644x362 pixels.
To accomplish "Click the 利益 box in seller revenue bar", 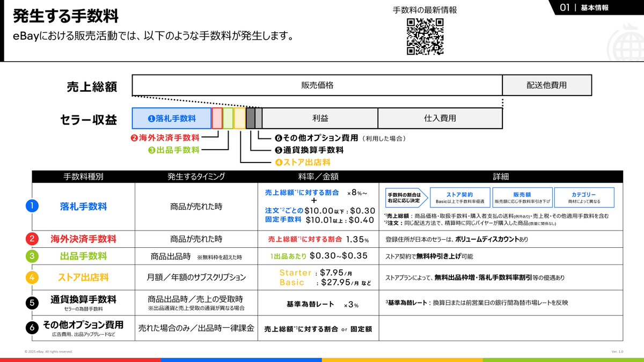I will coord(320,118).
